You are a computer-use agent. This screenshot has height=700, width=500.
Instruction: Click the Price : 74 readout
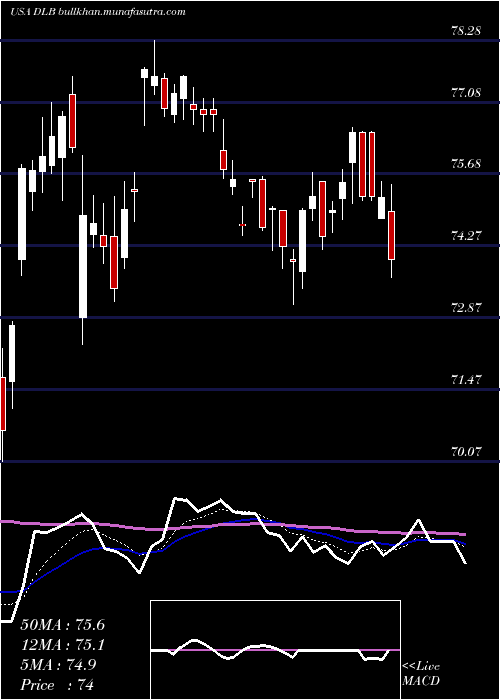(58, 685)
